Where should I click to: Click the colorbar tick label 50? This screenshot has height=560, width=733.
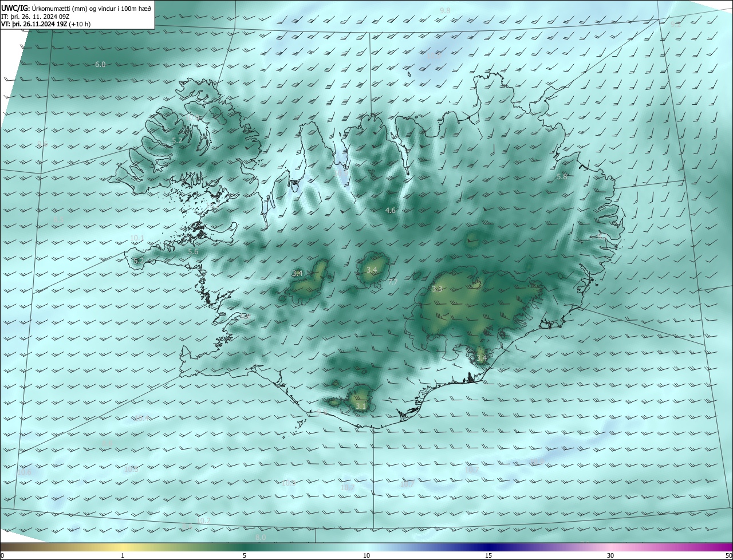pyautogui.click(x=728, y=555)
